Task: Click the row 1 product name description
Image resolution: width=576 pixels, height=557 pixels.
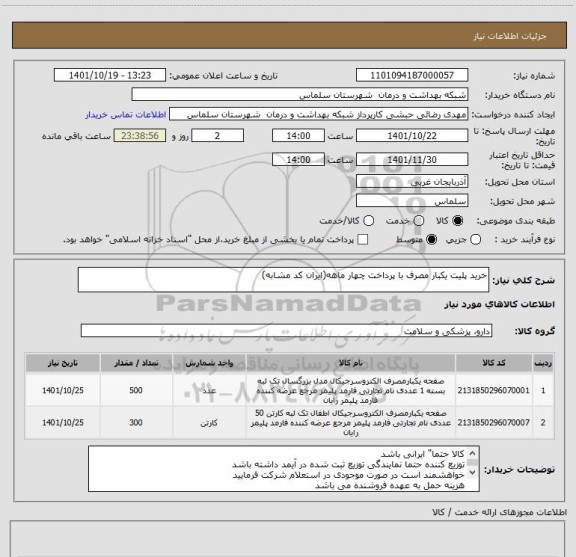Action: (350, 391)
